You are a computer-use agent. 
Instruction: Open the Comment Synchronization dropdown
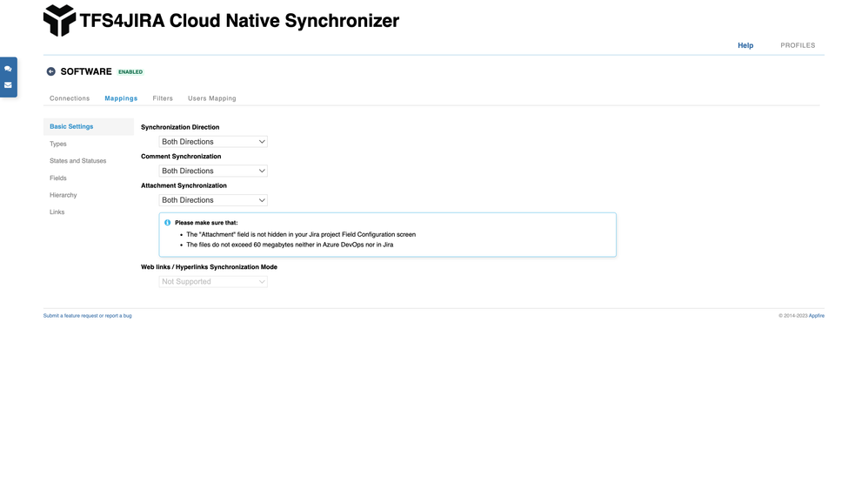(x=213, y=171)
